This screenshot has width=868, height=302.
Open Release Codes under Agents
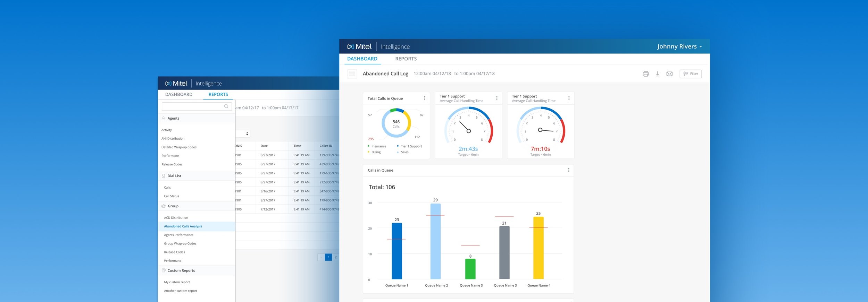coord(172,164)
